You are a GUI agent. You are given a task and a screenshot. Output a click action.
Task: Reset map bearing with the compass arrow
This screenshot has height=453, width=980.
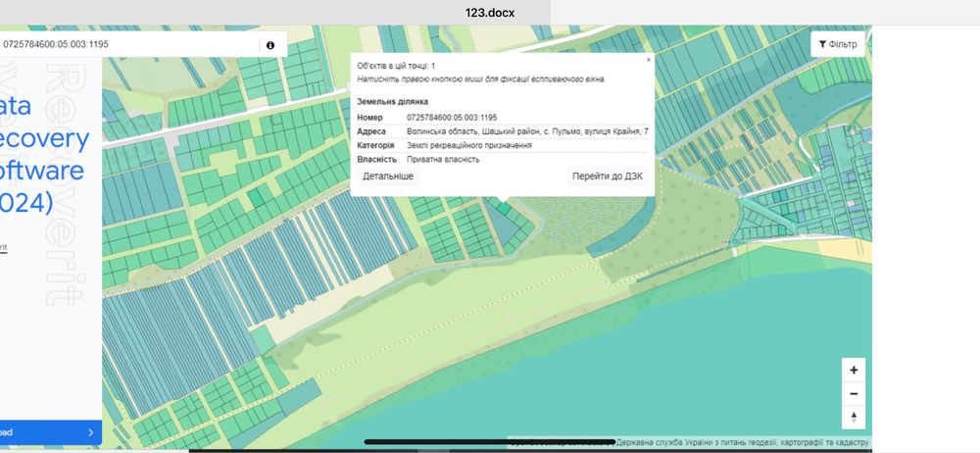(x=854, y=418)
